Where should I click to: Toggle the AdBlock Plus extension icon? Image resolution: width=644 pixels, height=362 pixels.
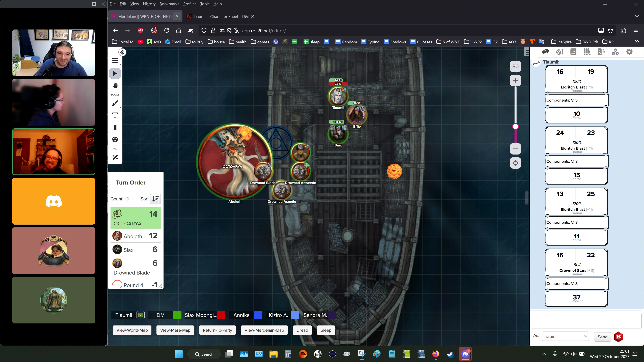pyautogui.click(x=141, y=31)
